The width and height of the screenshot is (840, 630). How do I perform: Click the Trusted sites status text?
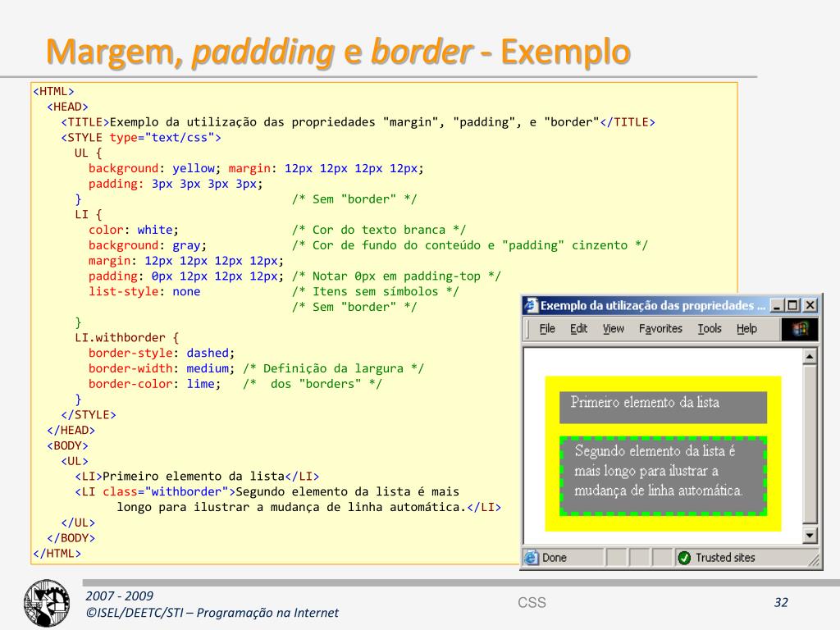(725, 558)
